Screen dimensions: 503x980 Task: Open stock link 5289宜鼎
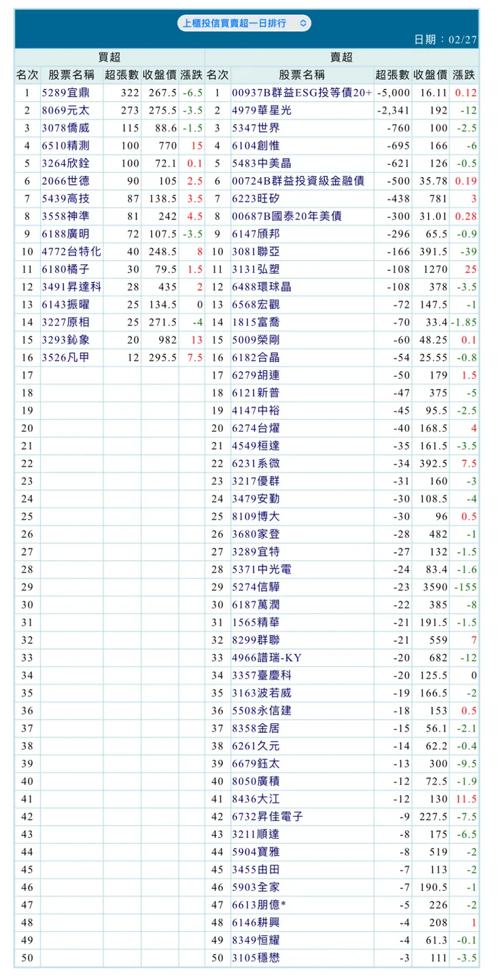pyautogui.click(x=65, y=92)
